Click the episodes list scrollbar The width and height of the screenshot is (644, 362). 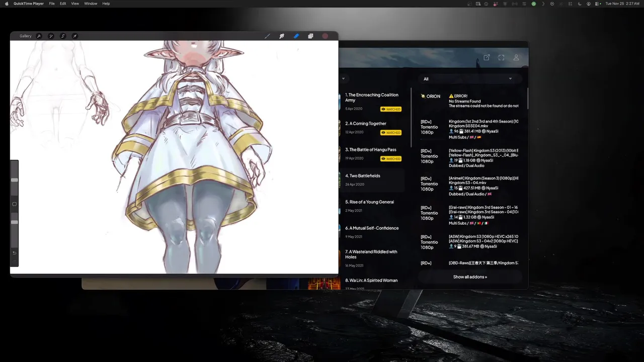(x=411, y=118)
